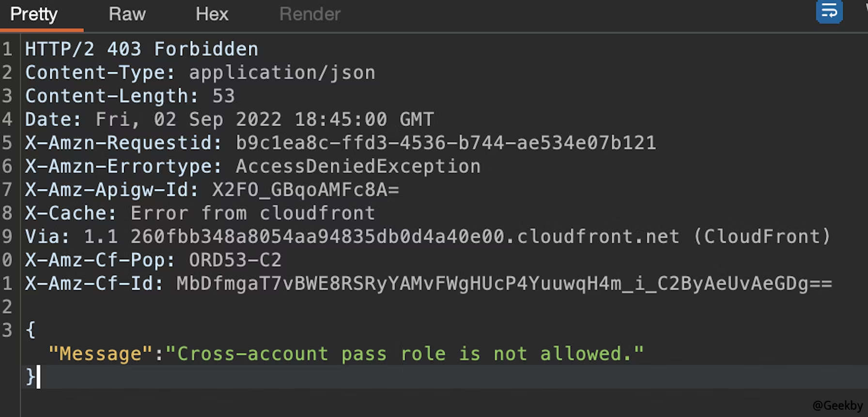Open the Raw response tab
The width and height of the screenshot is (868, 417).
click(x=127, y=14)
